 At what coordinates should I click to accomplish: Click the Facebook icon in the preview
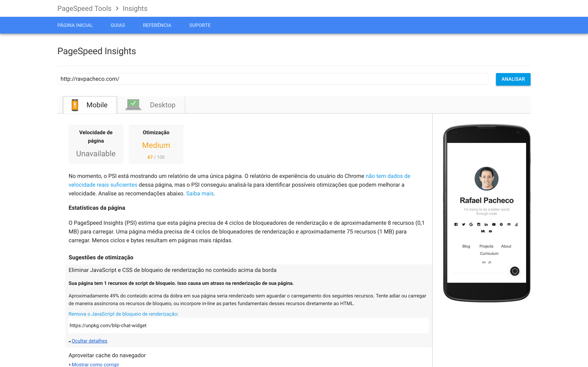456,224
